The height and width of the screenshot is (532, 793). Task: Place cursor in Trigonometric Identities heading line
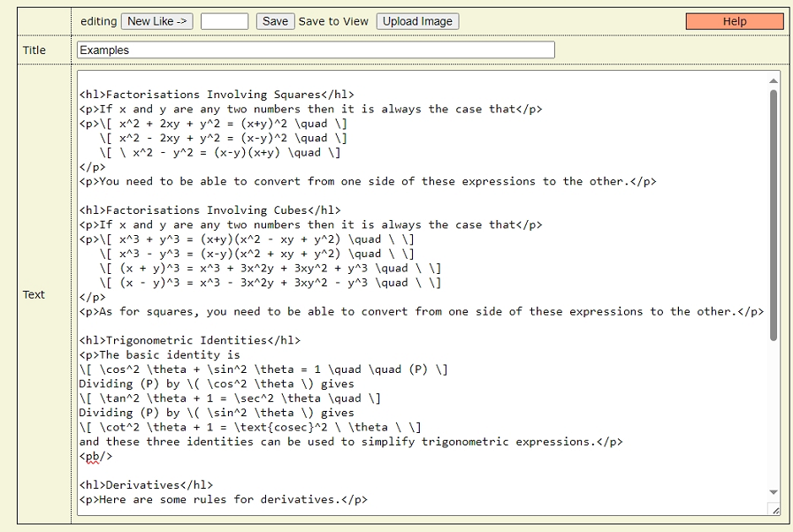coord(190,340)
